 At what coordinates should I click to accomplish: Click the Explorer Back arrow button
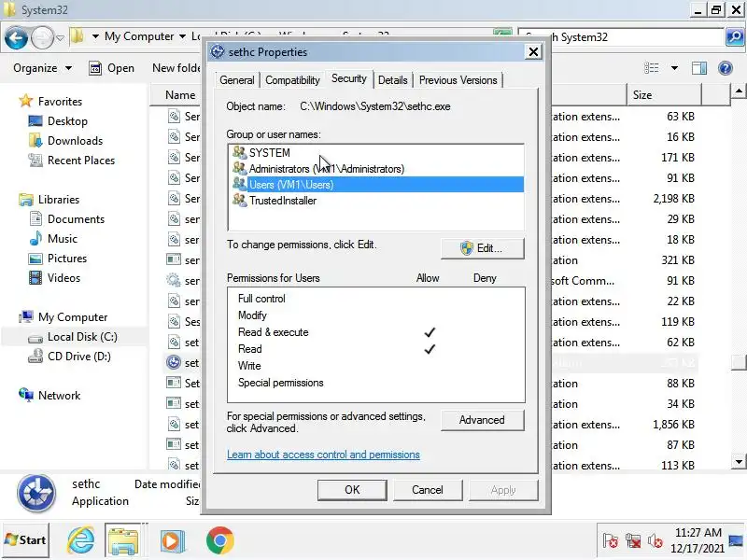click(16, 37)
